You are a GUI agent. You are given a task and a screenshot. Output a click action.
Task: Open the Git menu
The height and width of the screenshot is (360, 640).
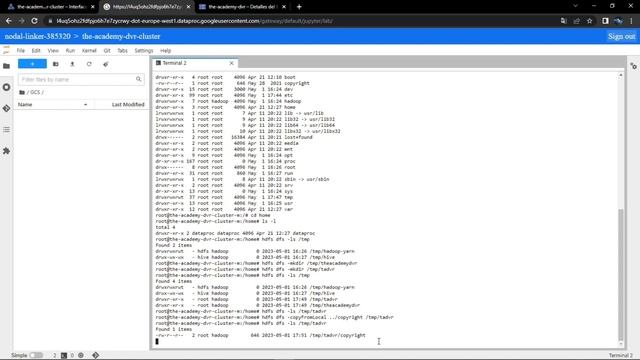point(107,51)
